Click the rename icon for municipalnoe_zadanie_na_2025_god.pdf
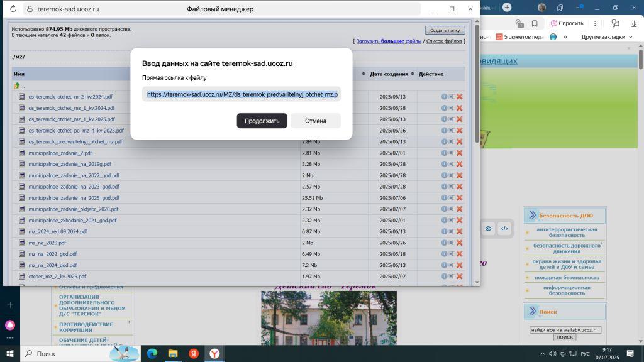The height and width of the screenshot is (362, 644). [452, 198]
